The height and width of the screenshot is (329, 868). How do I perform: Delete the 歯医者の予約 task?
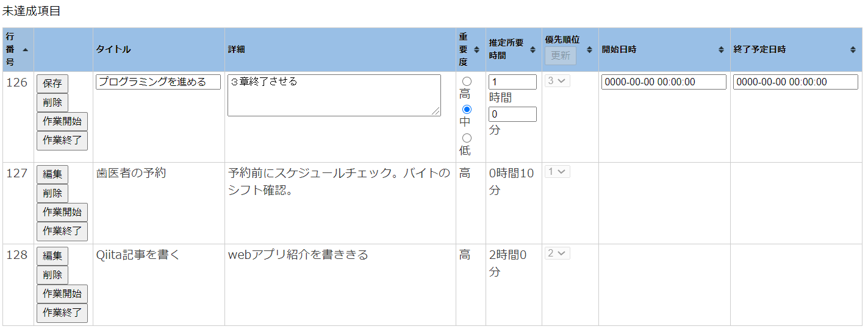click(x=52, y=193)
